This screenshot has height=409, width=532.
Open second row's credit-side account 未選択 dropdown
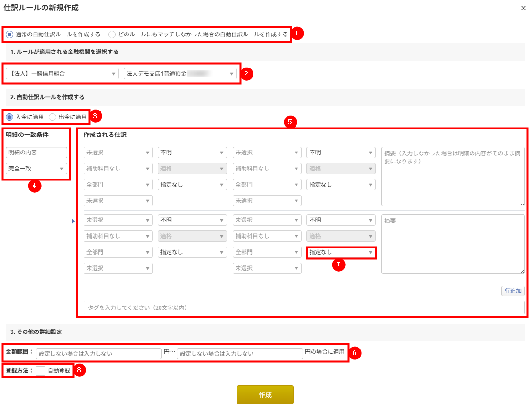(x=267, y=220)
